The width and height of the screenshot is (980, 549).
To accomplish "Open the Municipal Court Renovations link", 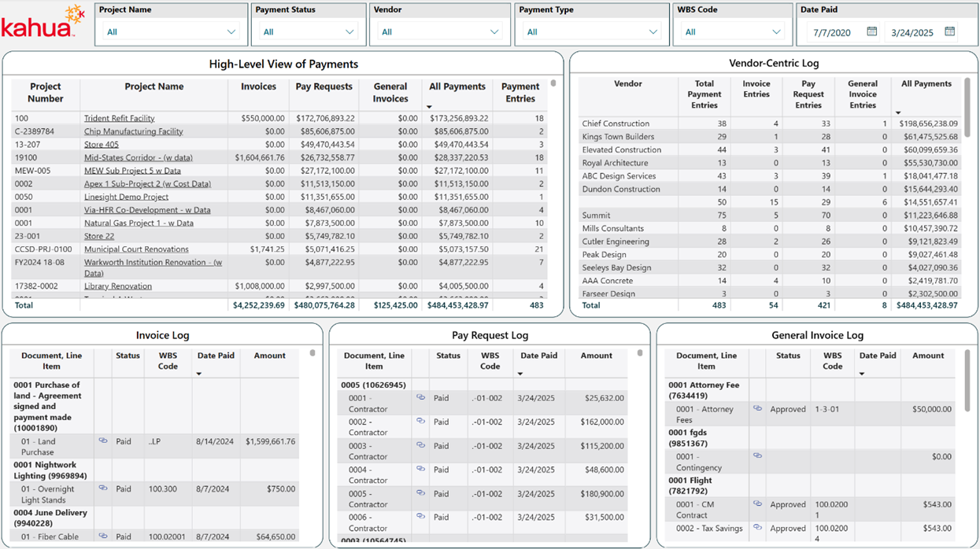I will (x=136, y=249).
